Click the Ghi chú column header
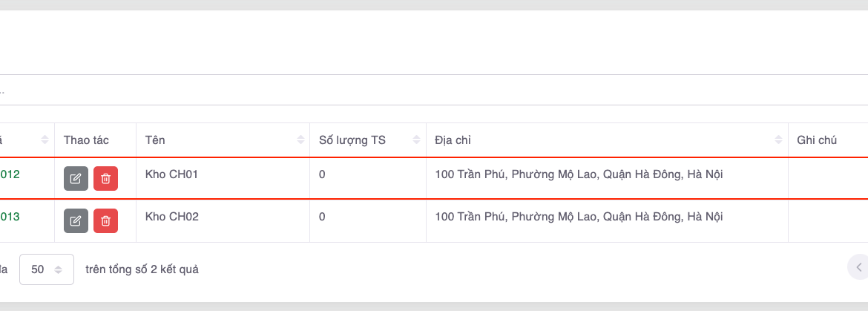Screen dimensions: 868x311 [x=817, y=140]
